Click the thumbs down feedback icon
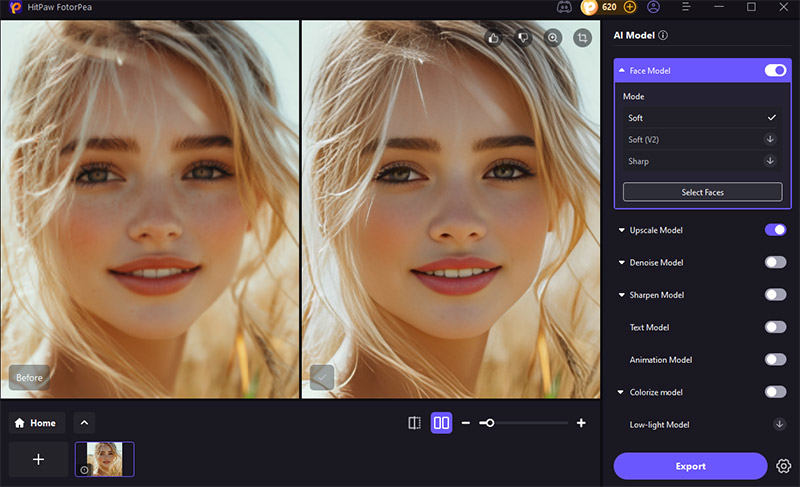Screen dimensions: 800x487 523,38
